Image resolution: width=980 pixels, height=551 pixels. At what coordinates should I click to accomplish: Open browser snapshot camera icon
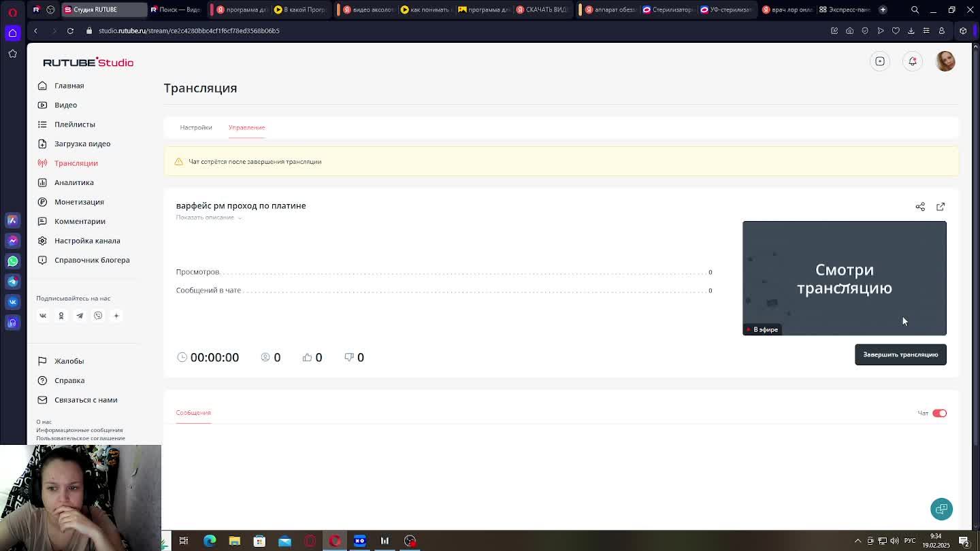(x=849, y=31)
